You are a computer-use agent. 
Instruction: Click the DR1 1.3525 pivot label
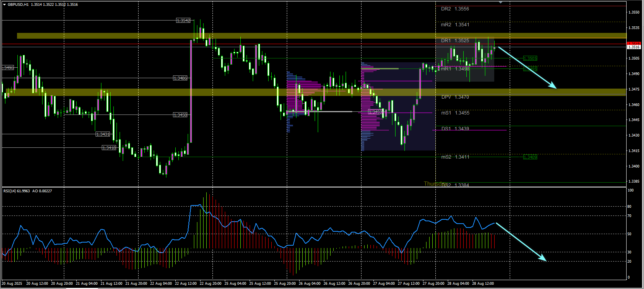(x=455, y=41)
